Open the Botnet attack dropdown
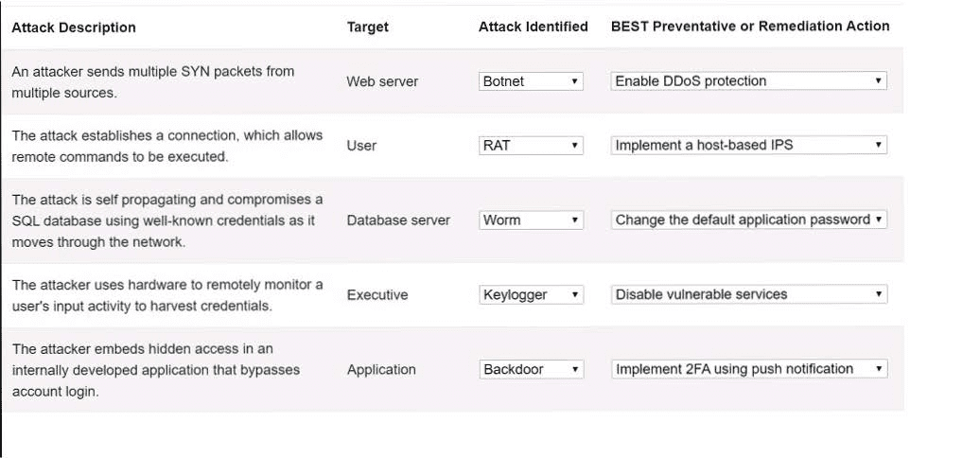The image size is (980, 458). (531, 81)
